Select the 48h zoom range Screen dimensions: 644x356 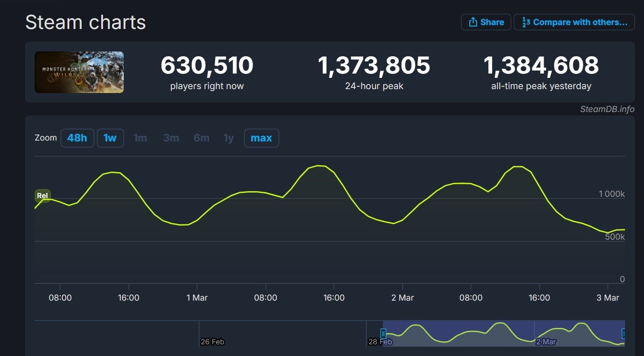click(x=77, y=138)
